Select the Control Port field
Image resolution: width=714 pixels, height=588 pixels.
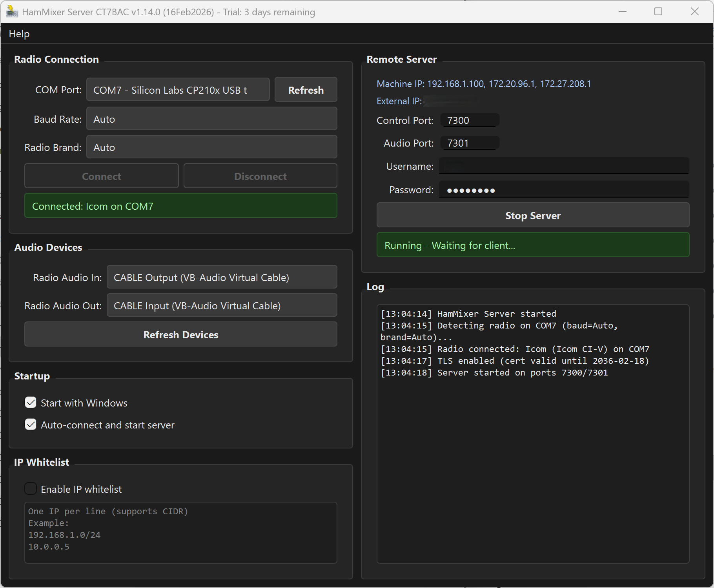[469, 120]
